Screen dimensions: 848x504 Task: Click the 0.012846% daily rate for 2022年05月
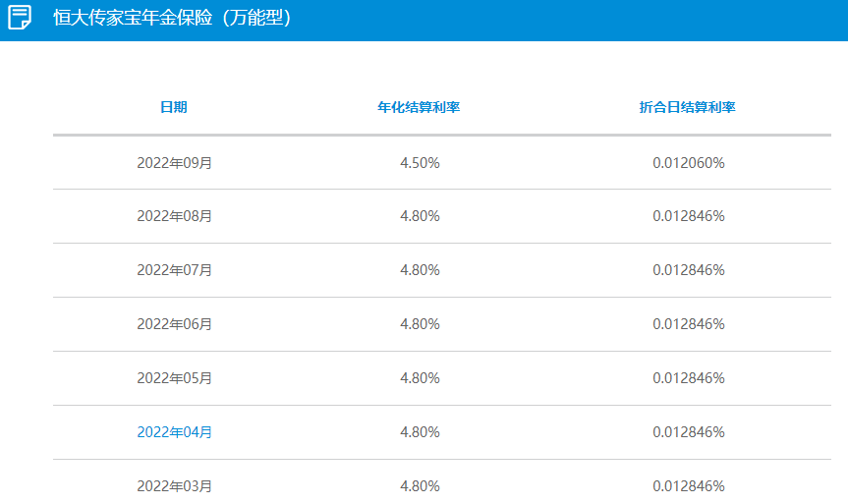(x=689, y=378)
